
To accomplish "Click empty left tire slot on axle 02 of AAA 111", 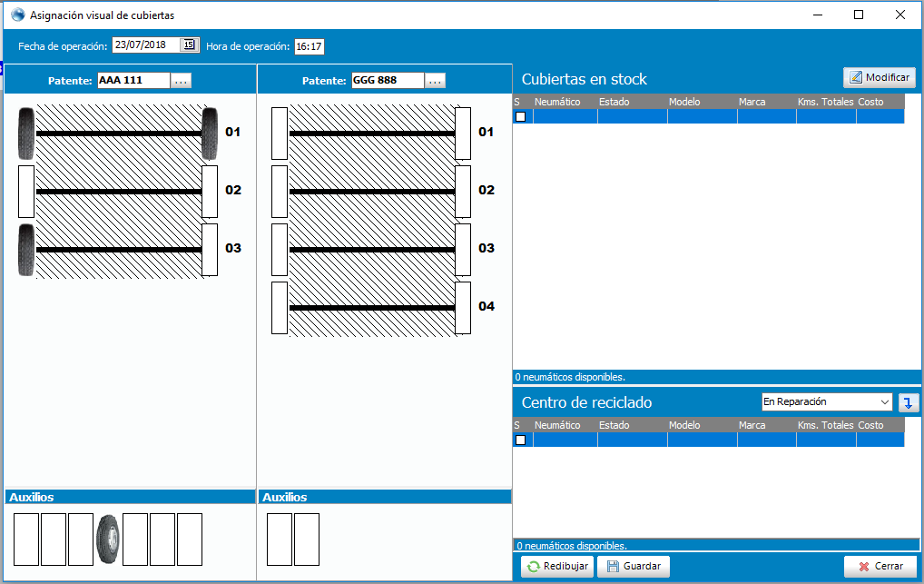I will point(26,192).
